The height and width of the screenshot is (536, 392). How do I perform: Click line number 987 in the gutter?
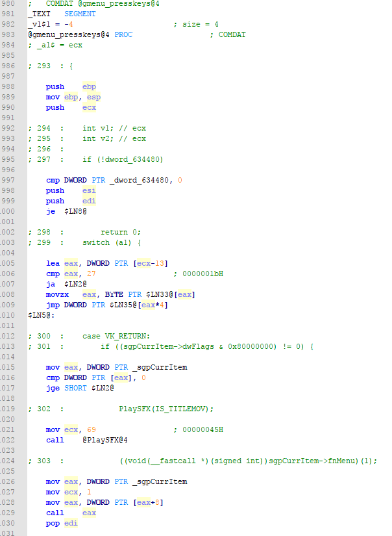[8, 77]
